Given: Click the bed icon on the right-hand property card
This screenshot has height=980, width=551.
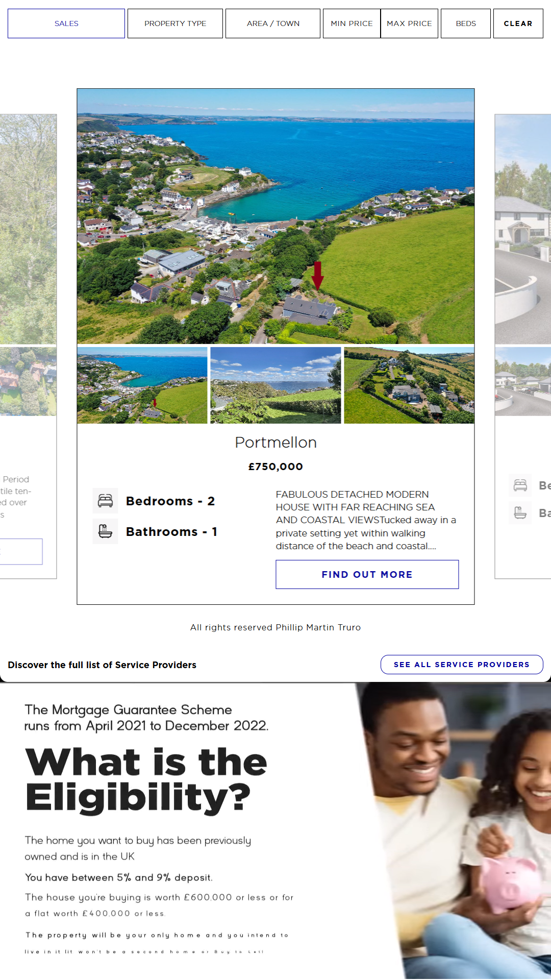Looking at the screenshot, I should (x=520, y=485).
